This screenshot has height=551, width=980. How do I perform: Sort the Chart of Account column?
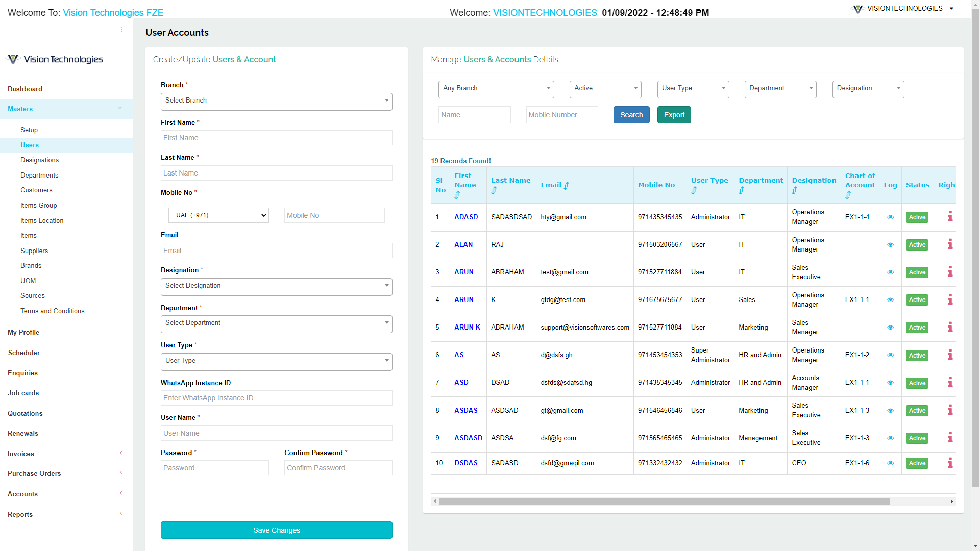click(x=848, y=195)
